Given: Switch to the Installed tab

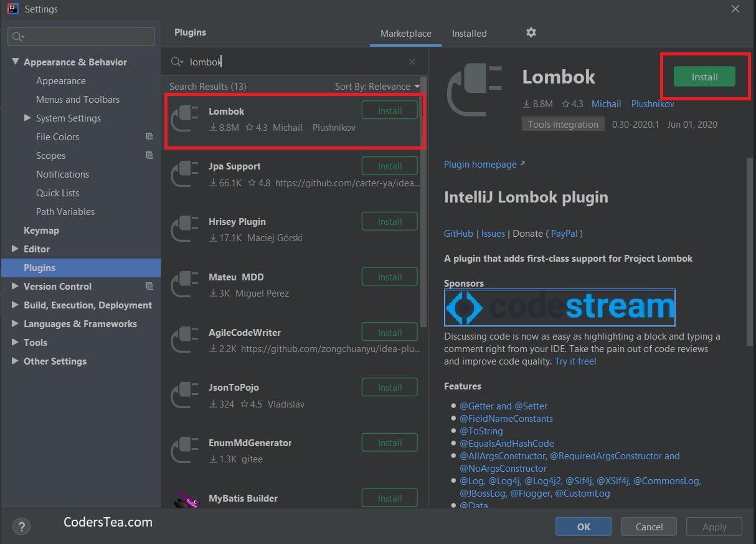Looking at the screenshot, I should click(469, 33).
